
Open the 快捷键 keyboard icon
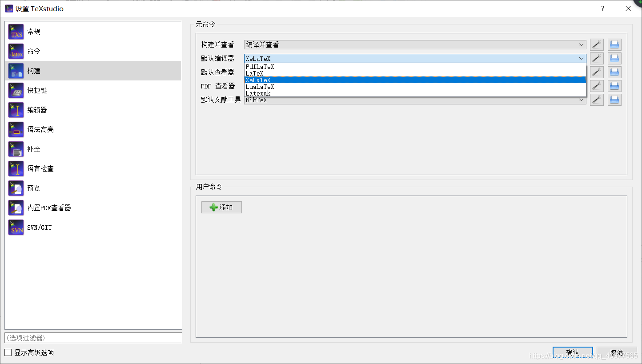(x=16, y=91)
